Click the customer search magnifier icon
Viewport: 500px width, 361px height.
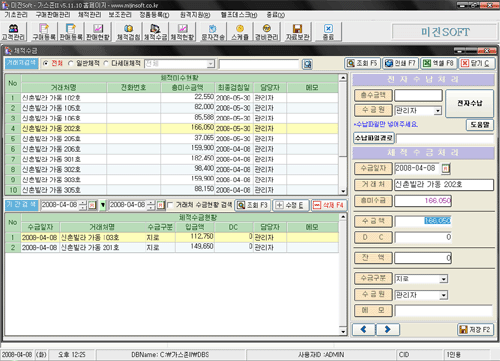[x=307, y=64]
